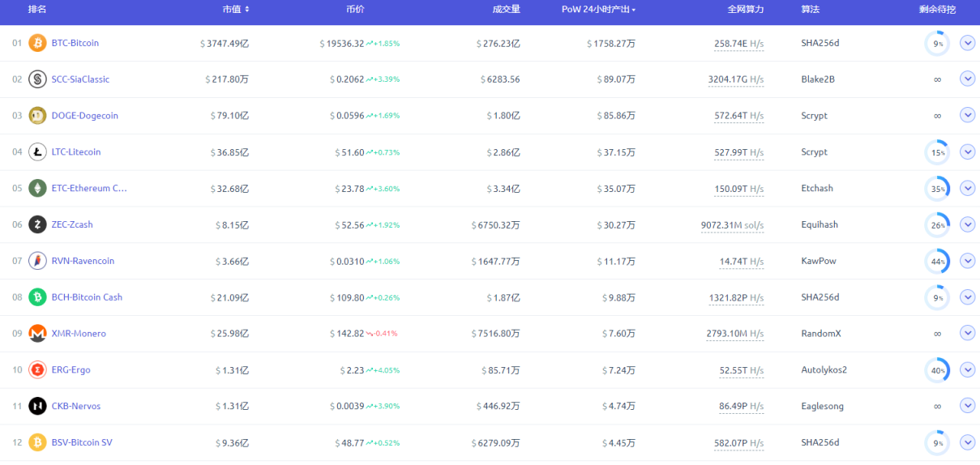This screenshot has height=465, width=980.
Task: Click the Bitcoin orange coin icon
Action: (37, 43)
